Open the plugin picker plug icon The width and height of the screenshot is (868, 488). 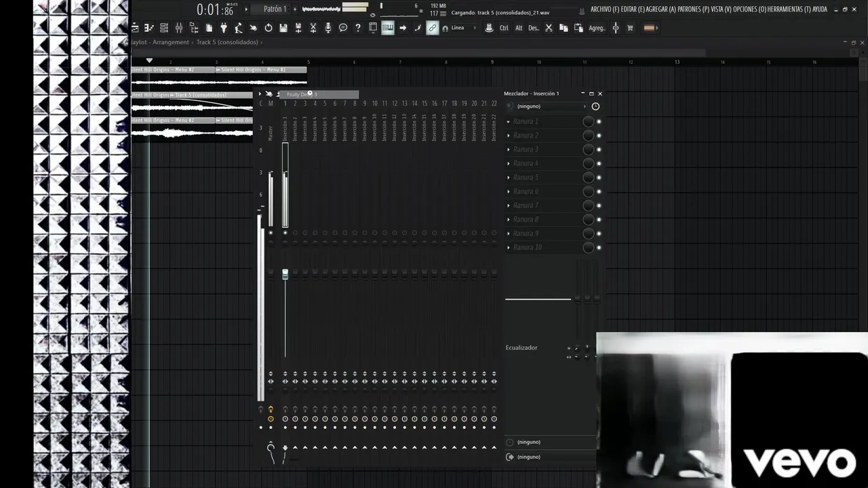[224, 28]
